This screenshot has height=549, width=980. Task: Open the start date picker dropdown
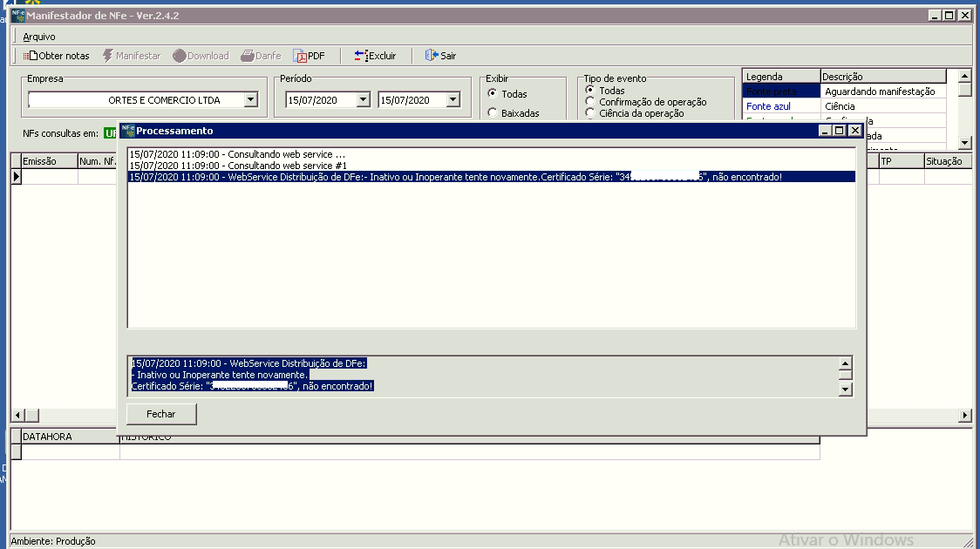(363, 100)
